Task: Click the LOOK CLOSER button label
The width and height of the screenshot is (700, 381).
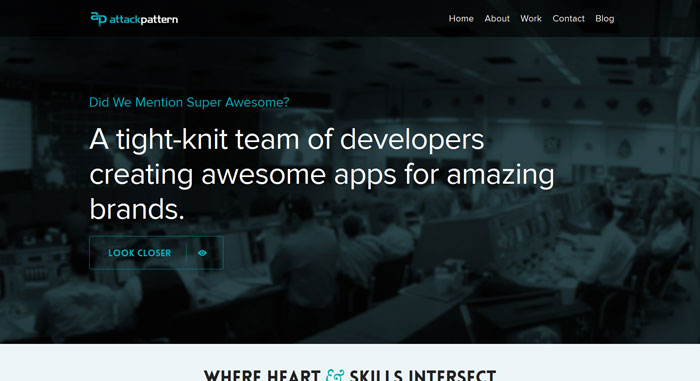Action: (140, 253)
